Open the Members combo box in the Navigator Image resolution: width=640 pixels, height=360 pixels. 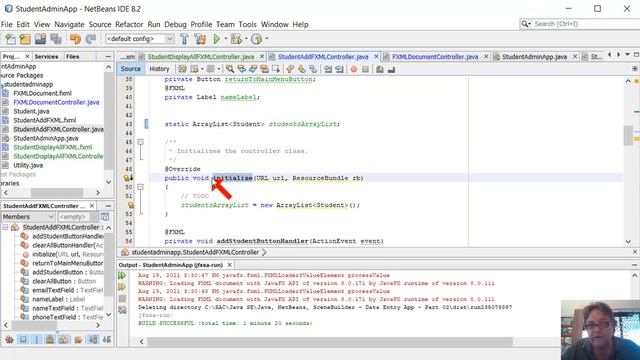tap(28, 217)
